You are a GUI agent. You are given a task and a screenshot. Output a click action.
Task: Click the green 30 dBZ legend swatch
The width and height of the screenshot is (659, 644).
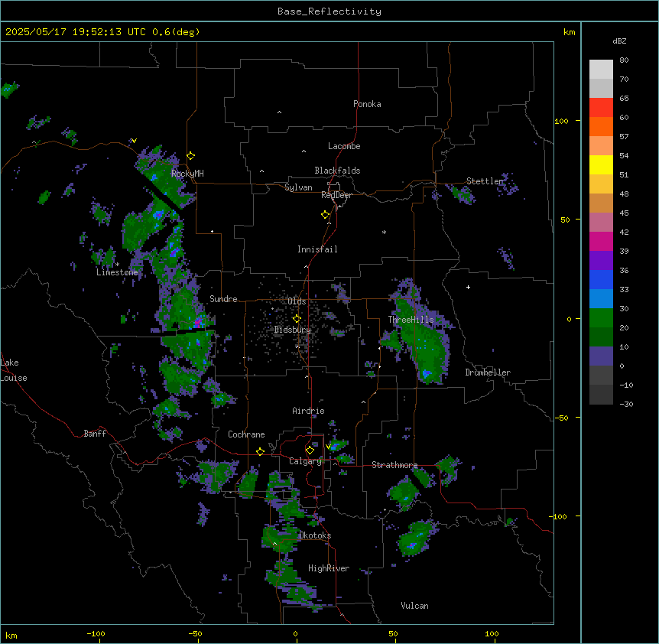pos(601,318)
